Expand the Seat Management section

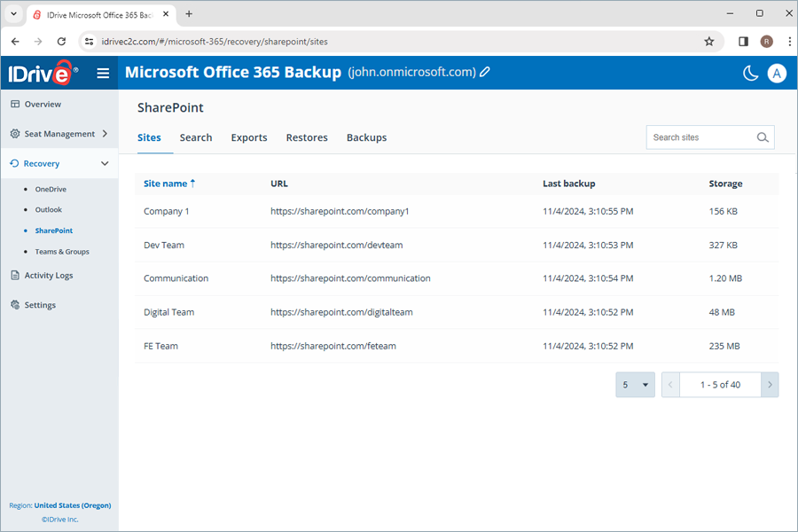coord(105,134)
